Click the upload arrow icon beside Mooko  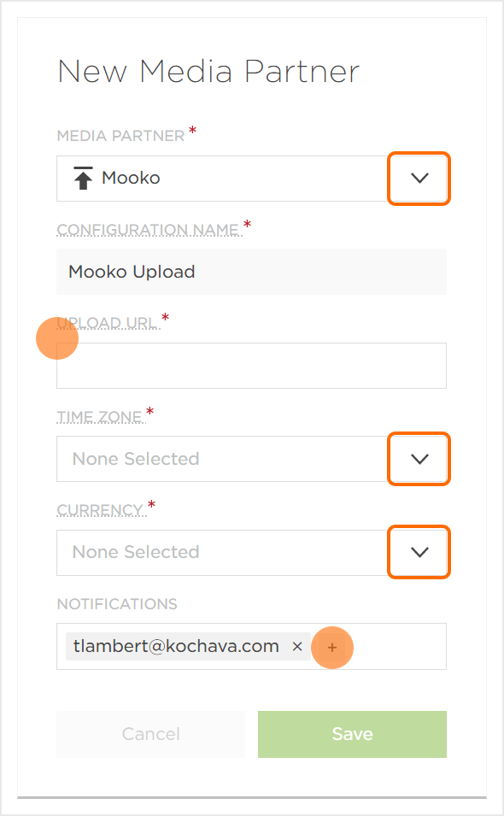point(83,178)
